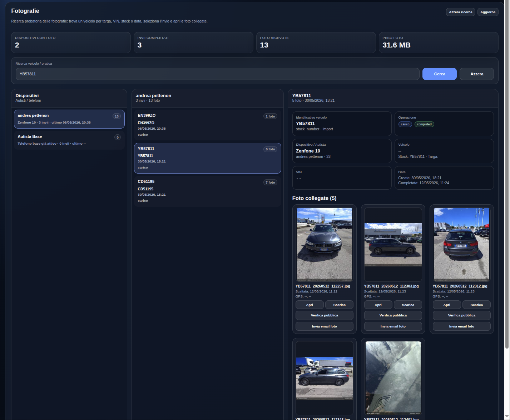Screen dimensions: 510x420
Task: Open the windshield close-up thumbnail
Action: click(393, 378)
